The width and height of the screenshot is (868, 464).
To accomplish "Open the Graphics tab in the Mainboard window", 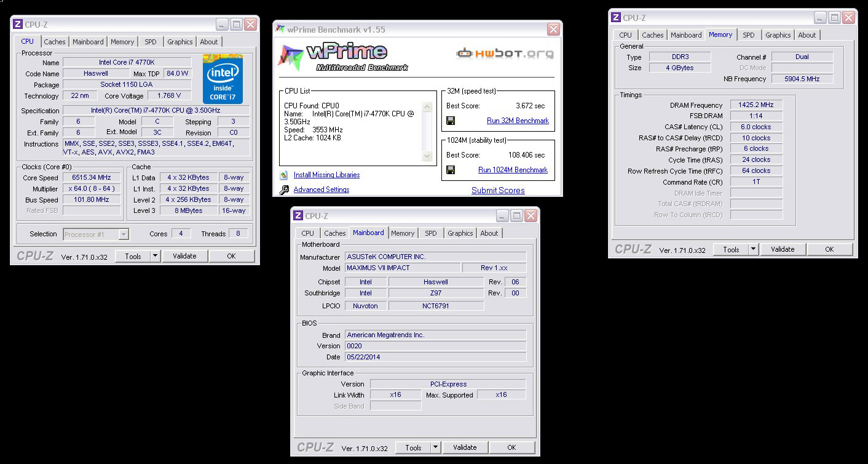I will 460,233.
